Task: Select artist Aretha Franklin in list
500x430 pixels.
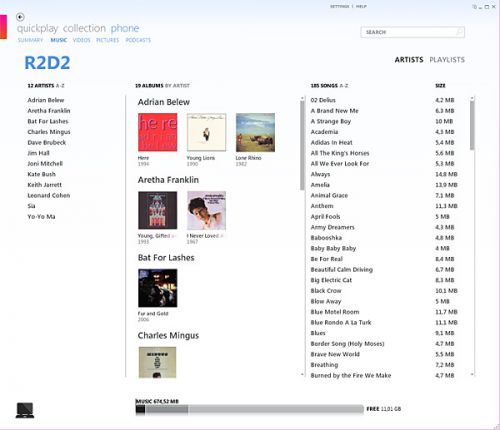Action: [49, 111]
